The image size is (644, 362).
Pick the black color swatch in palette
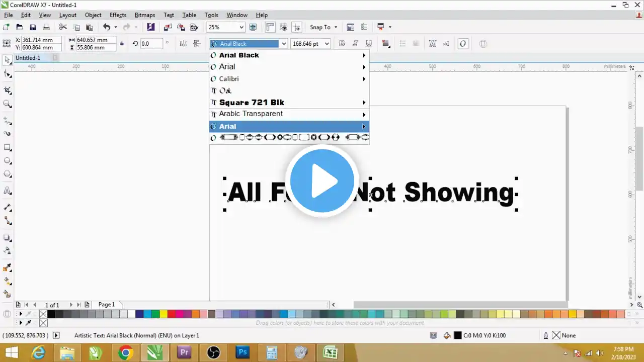[51, 314]
